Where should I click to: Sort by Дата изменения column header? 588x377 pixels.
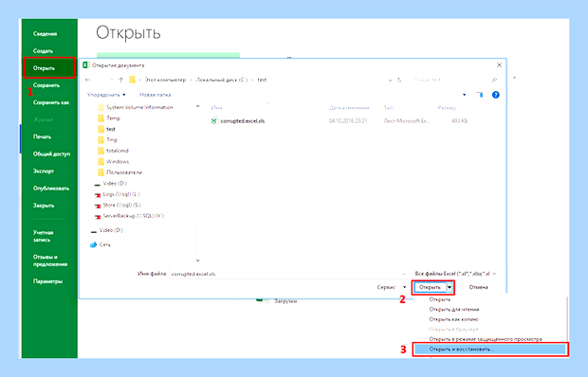point(349,108)
